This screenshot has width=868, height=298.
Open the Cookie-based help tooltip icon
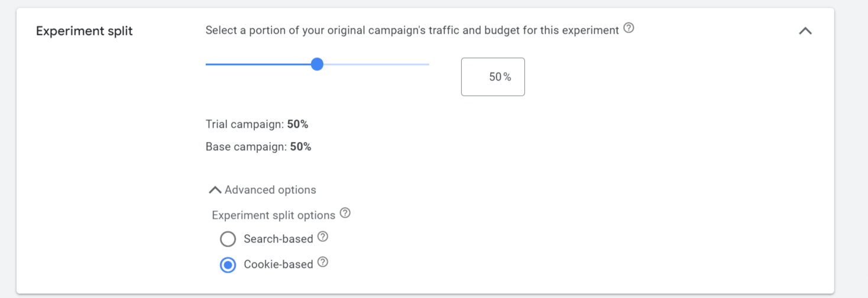point(323,262)
